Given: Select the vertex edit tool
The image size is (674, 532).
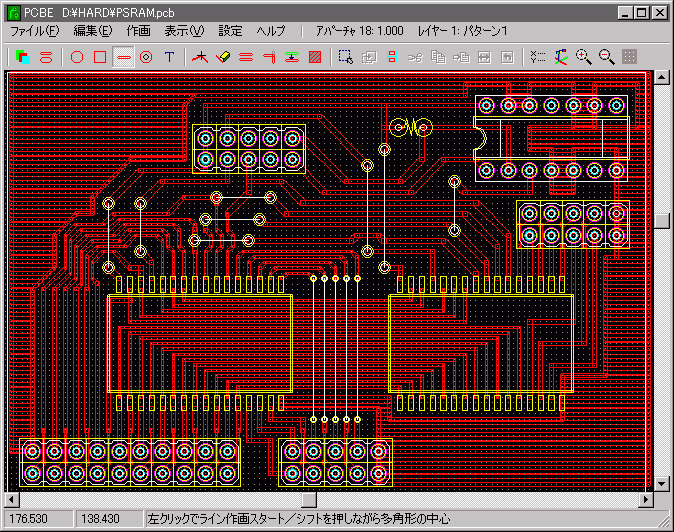Looking at the screenshot, I should point(200,57).
